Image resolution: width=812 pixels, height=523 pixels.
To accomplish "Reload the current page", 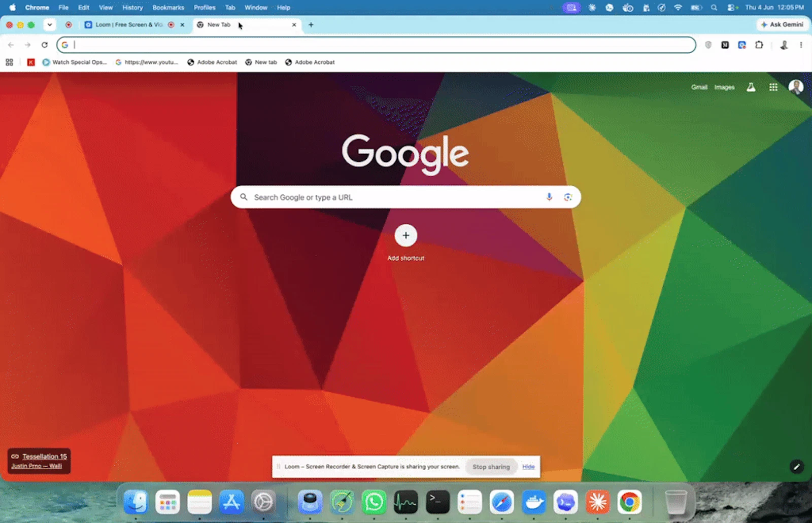I will tap(45, 45).
